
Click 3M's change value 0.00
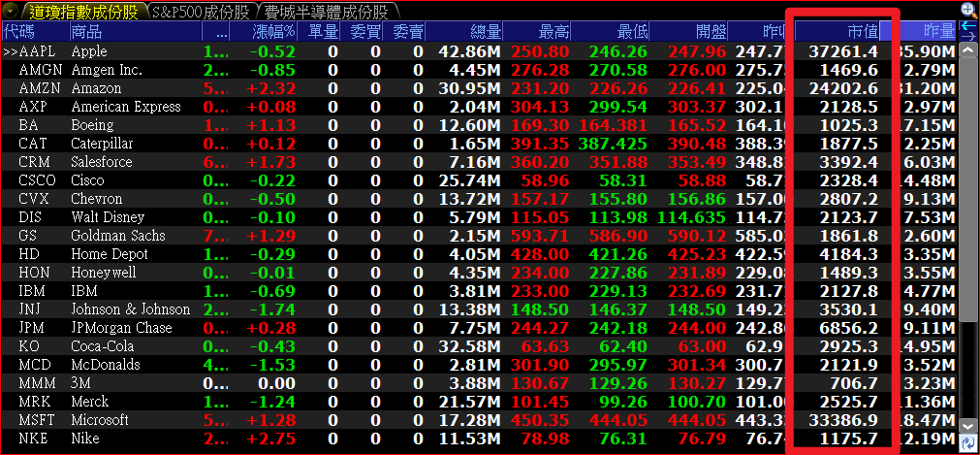coord(275,383)
